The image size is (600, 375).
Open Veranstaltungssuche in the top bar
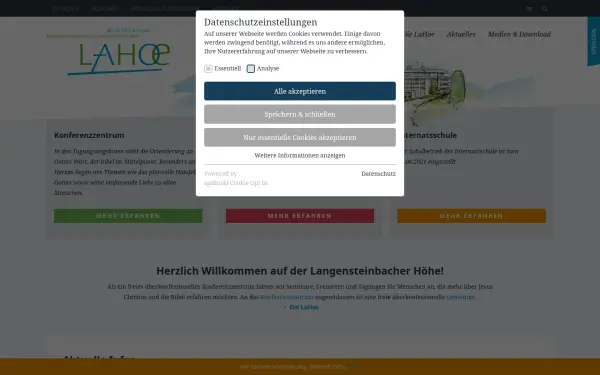165,9
